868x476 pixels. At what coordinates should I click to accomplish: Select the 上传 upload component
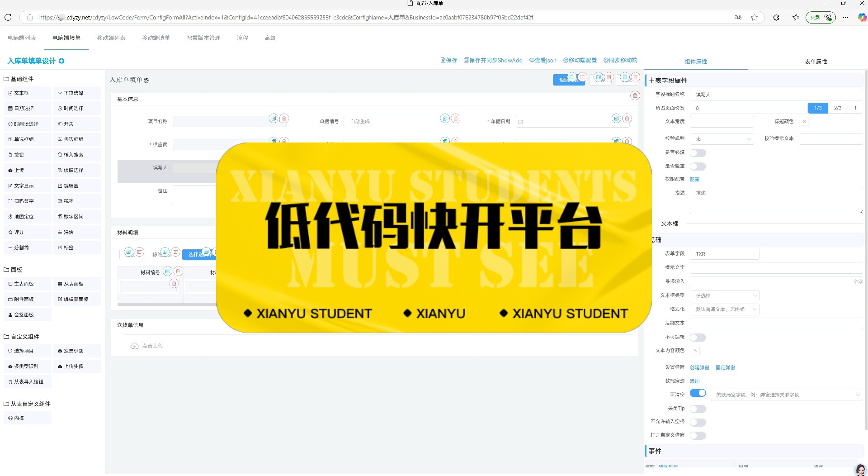point(28,171)
